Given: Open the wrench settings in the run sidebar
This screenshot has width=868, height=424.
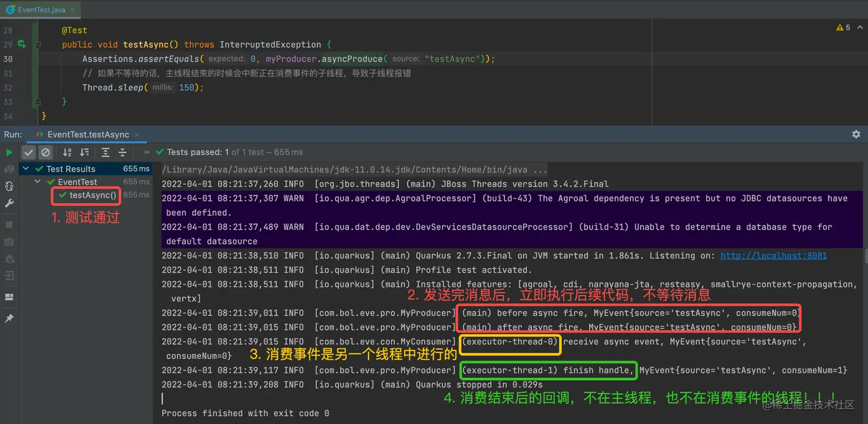Looking at the screenshot, I should tap(9, 203).
